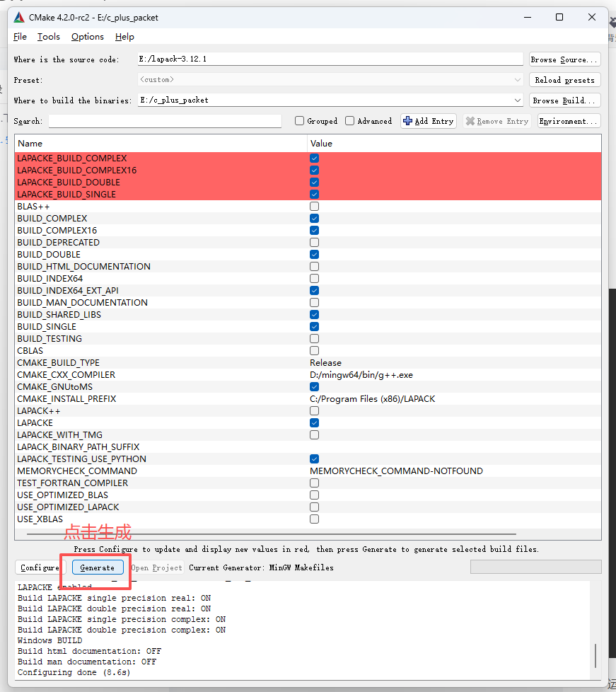Select the C:/Program Files (x86)/LAPACK value
The width and height of the screenshot is (616, 692).
[373, 399]
